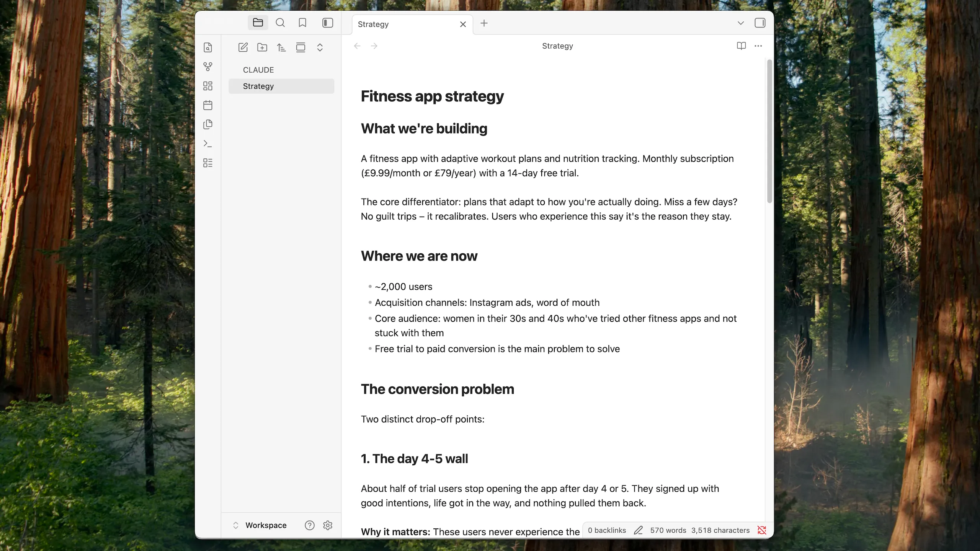The height and width of the screenshot is (551, 980).
Task: Select the Strategy note in the file list
Action: tap(258, 86)
